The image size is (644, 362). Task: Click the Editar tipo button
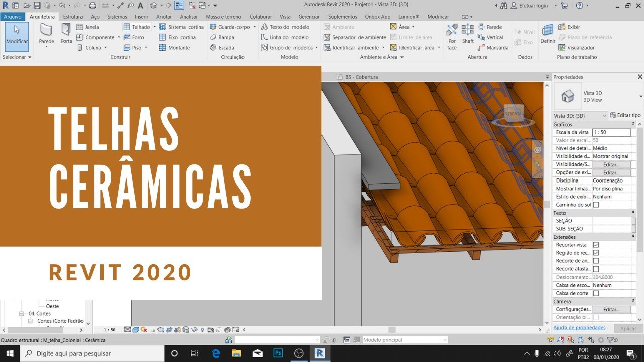(625, 115)
